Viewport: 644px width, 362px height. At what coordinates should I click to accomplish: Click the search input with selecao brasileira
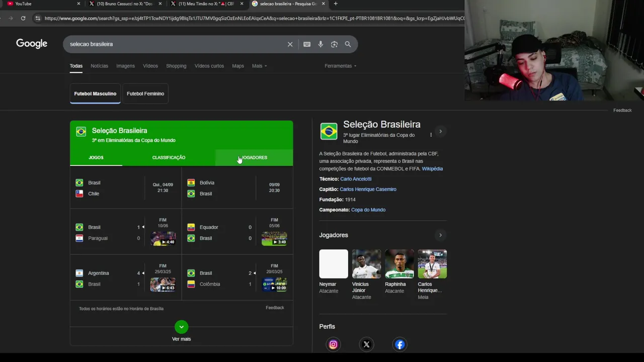pos(176,44)
